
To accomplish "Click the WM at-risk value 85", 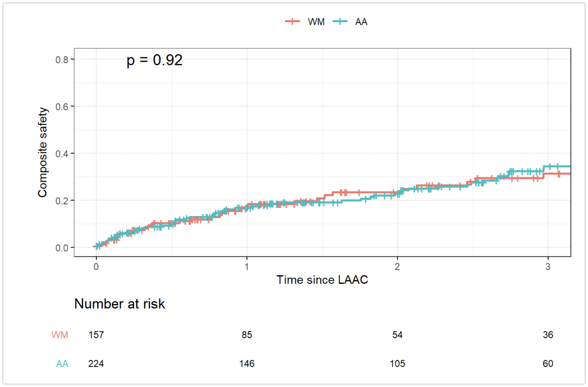I will tap(247, 335).
